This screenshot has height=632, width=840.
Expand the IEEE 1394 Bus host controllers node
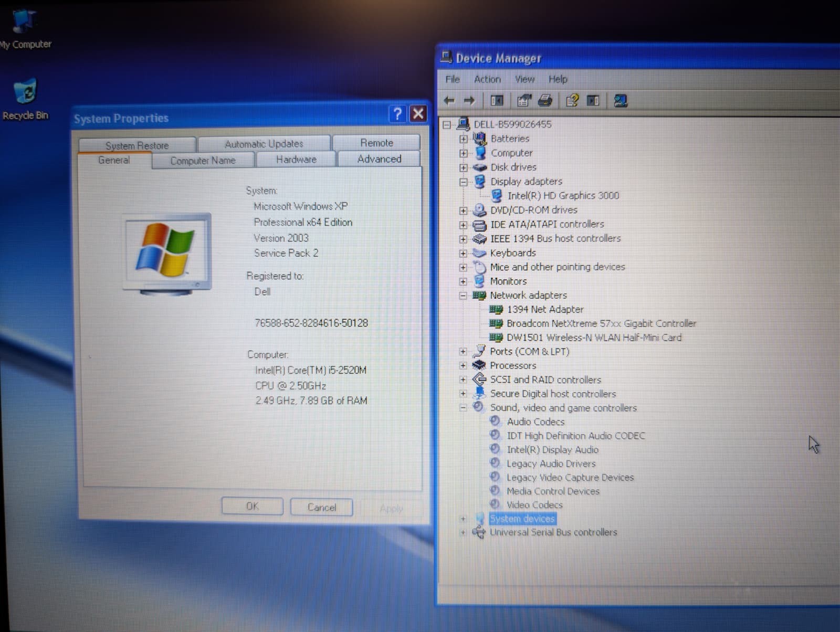click(463, 239)
